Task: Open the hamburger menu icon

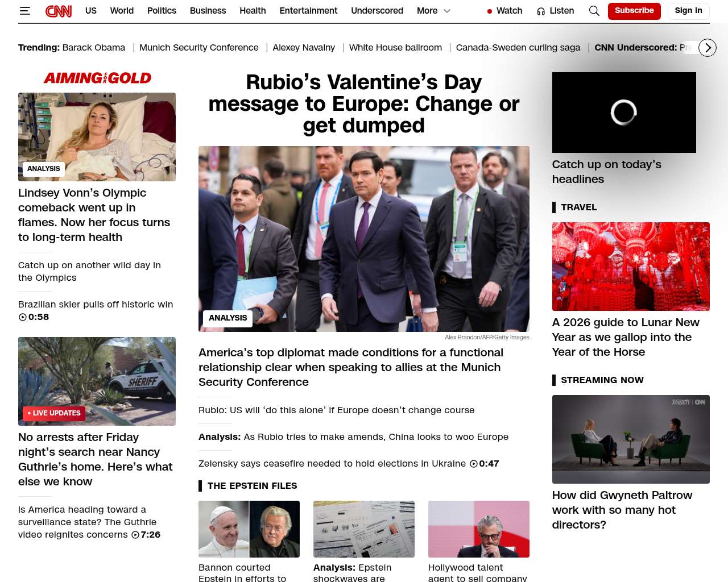Action: (x=25, y=11)
